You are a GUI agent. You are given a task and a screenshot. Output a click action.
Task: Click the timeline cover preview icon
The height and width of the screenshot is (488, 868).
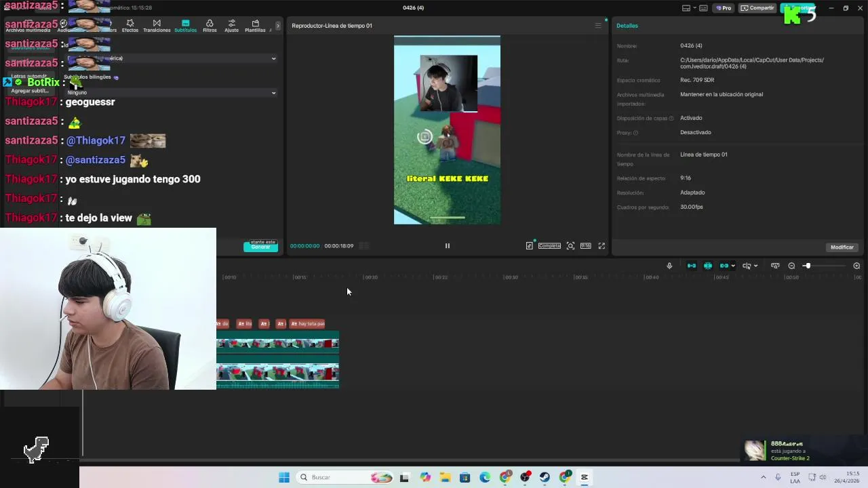pyautogui.click(x=775, y=266)
